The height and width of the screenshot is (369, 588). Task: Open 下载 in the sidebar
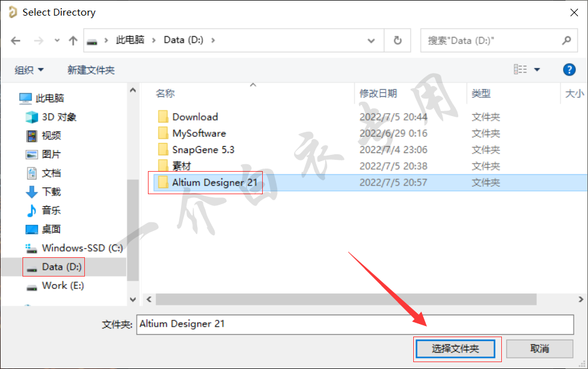pos(51,192)
